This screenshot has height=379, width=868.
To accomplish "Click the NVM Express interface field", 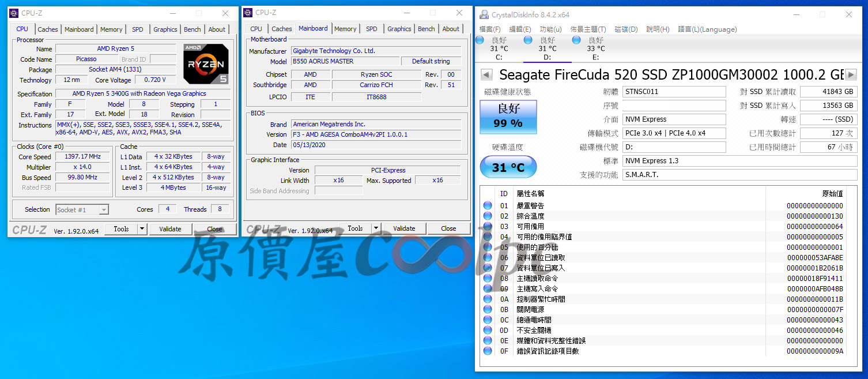I will click(674, 119).
